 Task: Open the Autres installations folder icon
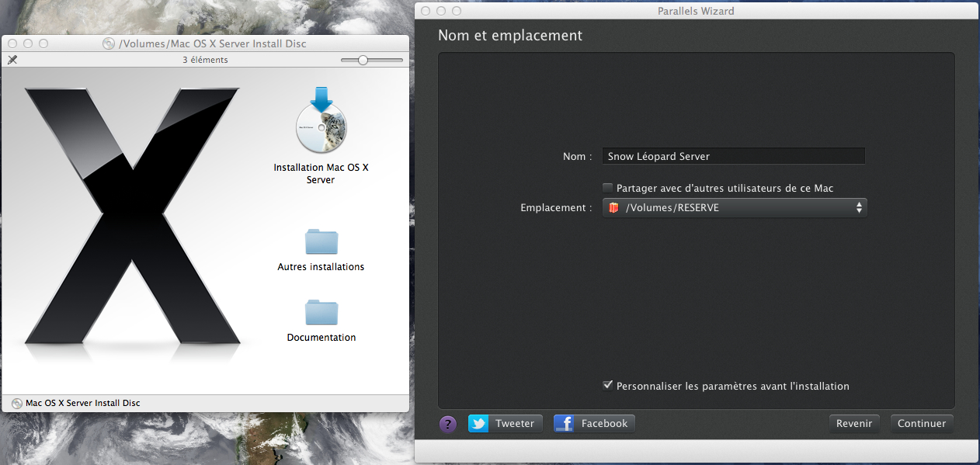pos(321,241)
